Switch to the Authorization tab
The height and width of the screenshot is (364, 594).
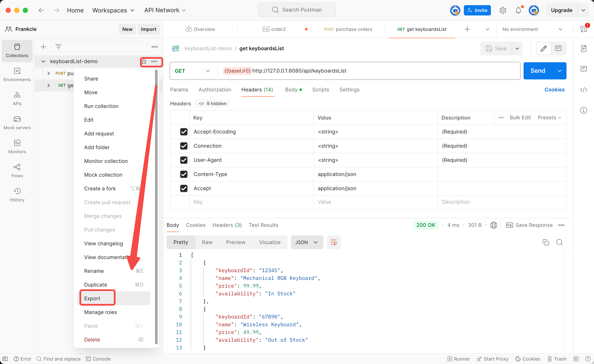[x=215, y=90]
